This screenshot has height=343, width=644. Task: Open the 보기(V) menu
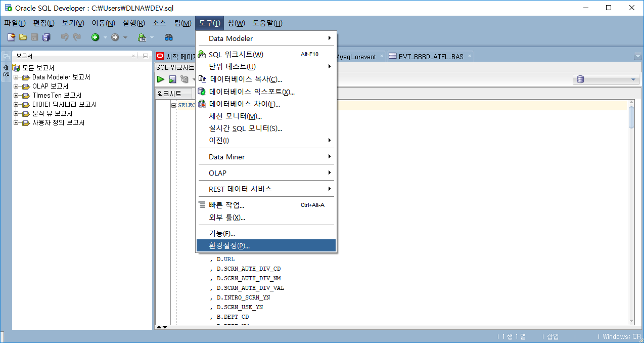(73, 23)
